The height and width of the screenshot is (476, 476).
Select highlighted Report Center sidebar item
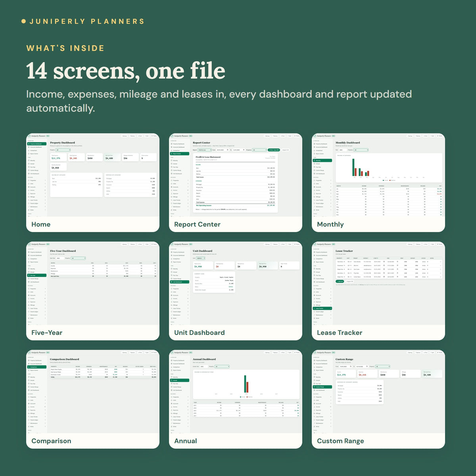(x=180, y=154)
